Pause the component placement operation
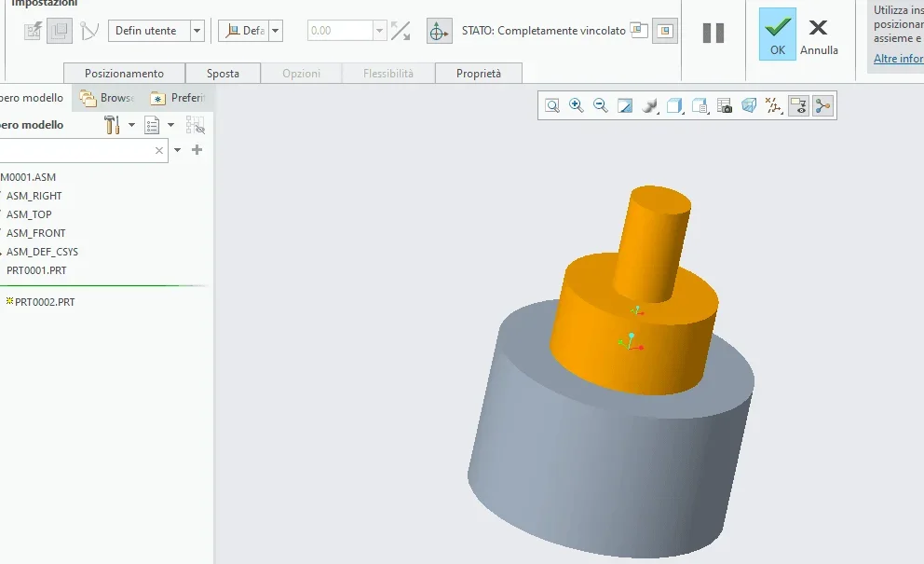Viewport: 924px width, 564px height. (713, 33)
